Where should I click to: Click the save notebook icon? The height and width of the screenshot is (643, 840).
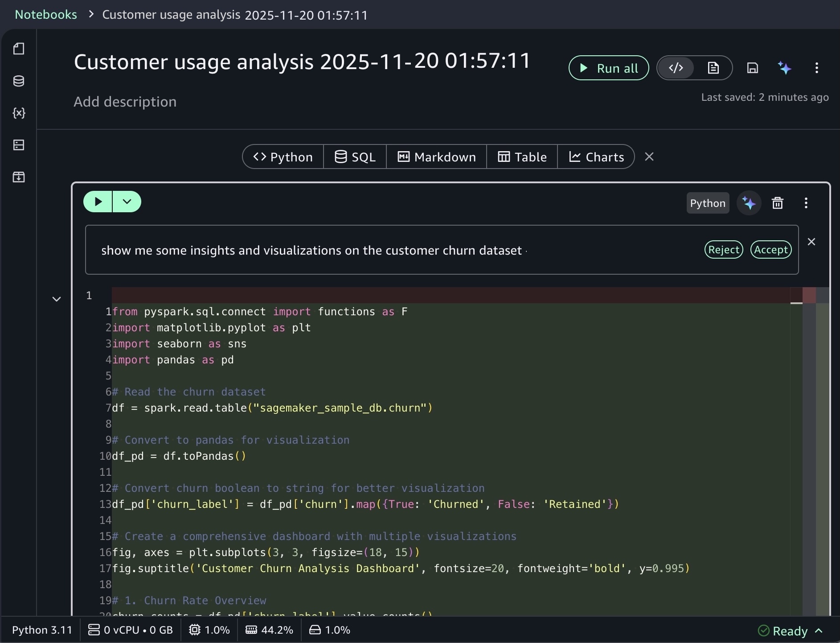752,68
